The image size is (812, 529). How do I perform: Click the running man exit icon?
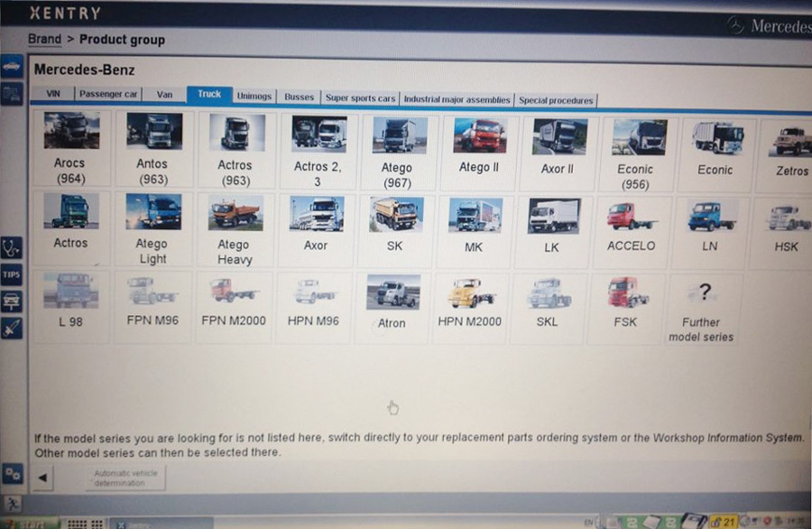12,503
